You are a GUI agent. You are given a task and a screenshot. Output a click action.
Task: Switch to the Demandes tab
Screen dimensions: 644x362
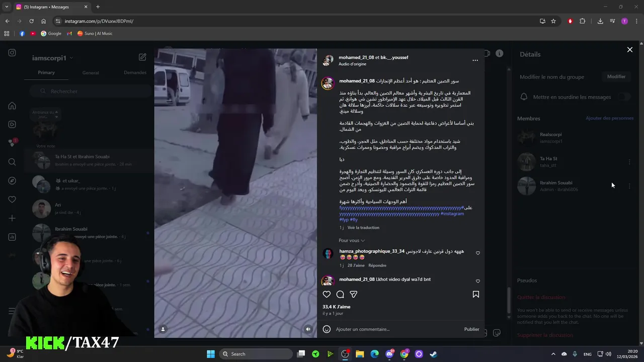point(135,72)
